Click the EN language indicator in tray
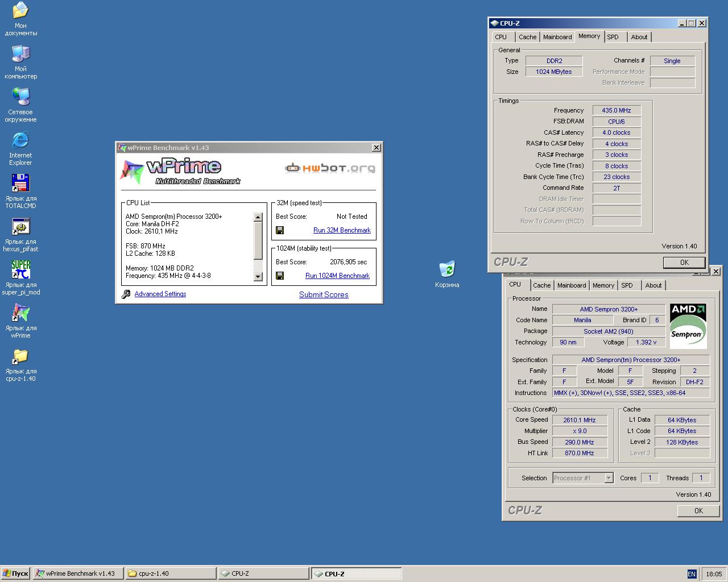Viewport: 728px width, 582px height. coord(692,574)
